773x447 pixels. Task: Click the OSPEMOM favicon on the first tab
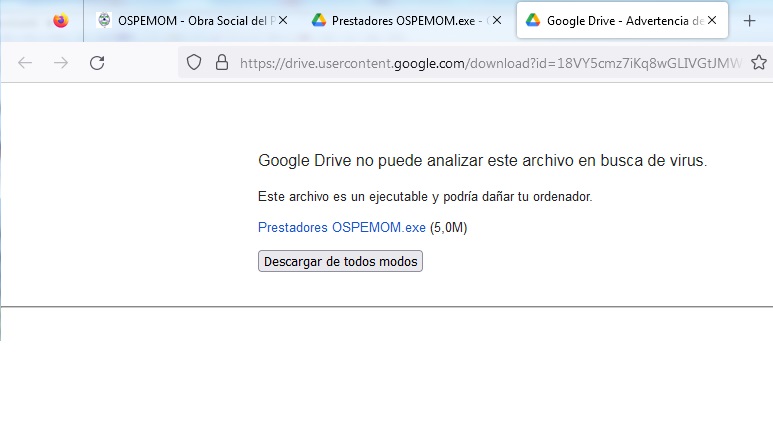click(104, 20)
